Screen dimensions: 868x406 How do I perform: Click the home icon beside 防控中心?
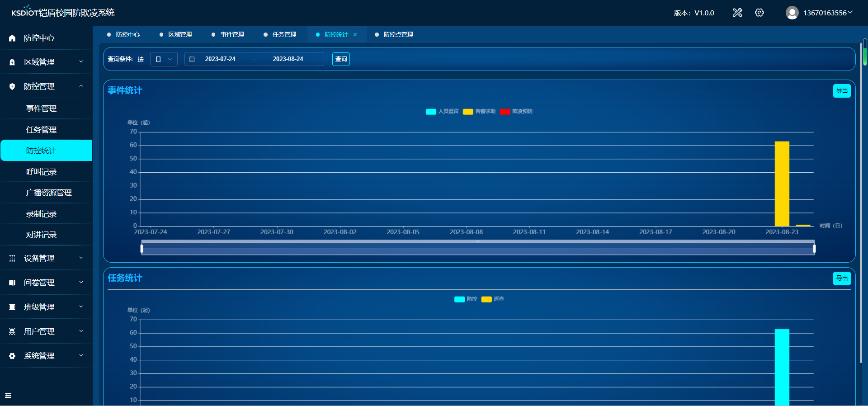point(12,38)
